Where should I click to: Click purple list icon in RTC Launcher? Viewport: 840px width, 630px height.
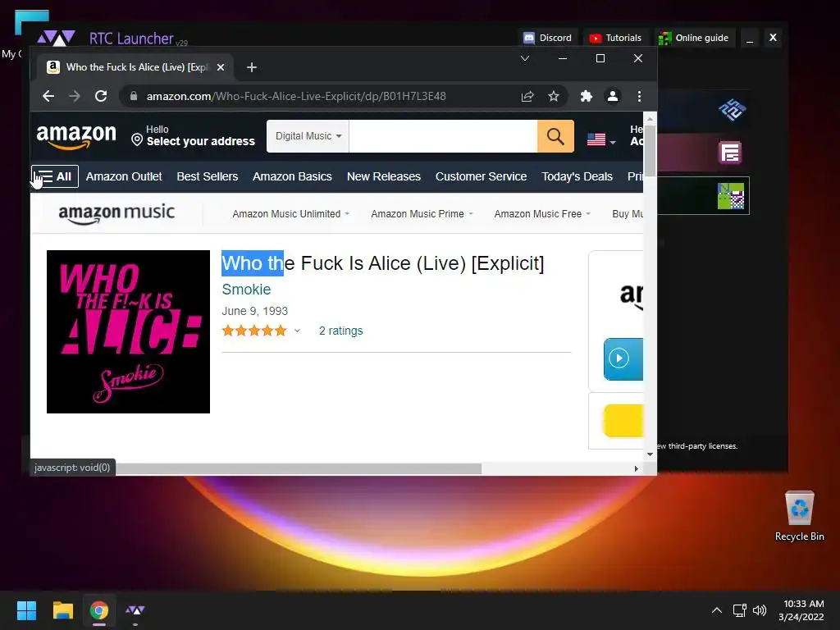click(x=730, y=153)
